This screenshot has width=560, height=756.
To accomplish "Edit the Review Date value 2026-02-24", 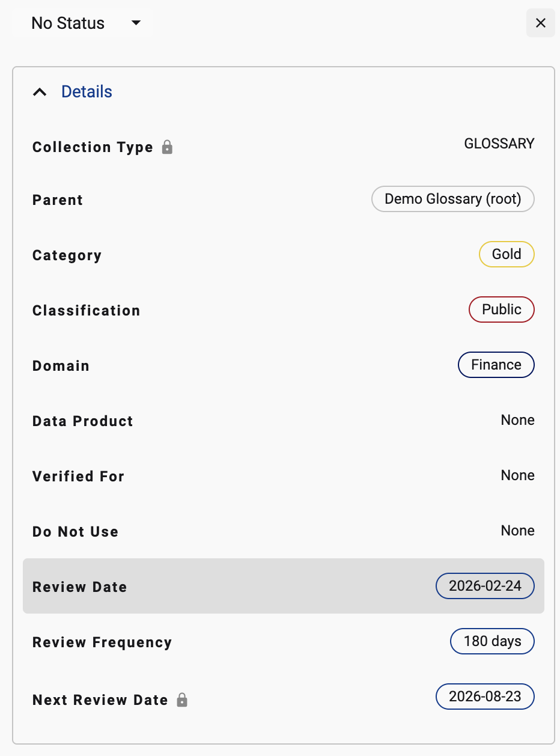I will click(484, 586).
